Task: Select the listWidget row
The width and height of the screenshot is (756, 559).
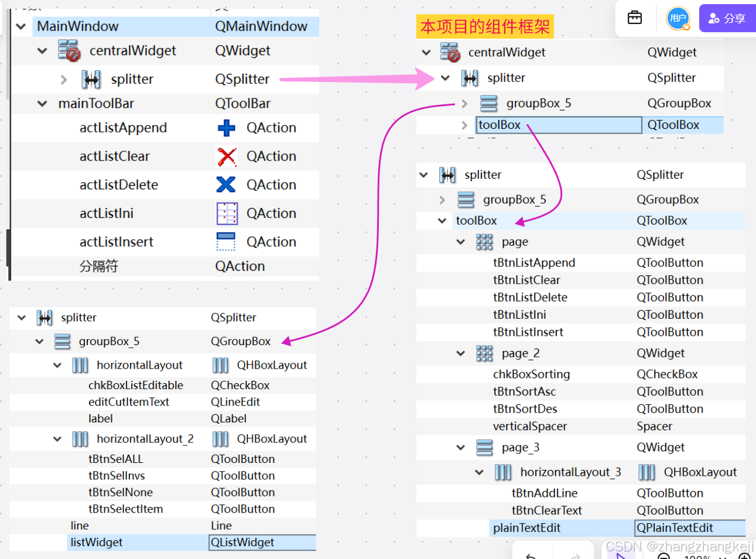Action: (191, 543)
